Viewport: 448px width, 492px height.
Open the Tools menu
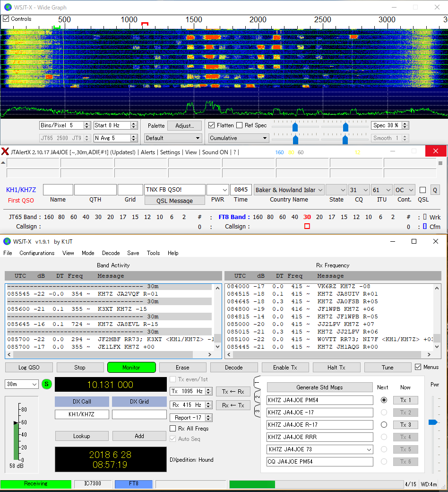(x=153, y=253)
